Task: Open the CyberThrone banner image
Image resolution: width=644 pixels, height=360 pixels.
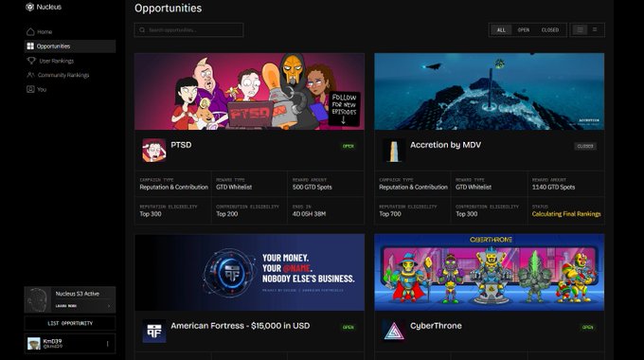Action: point(490,273)
